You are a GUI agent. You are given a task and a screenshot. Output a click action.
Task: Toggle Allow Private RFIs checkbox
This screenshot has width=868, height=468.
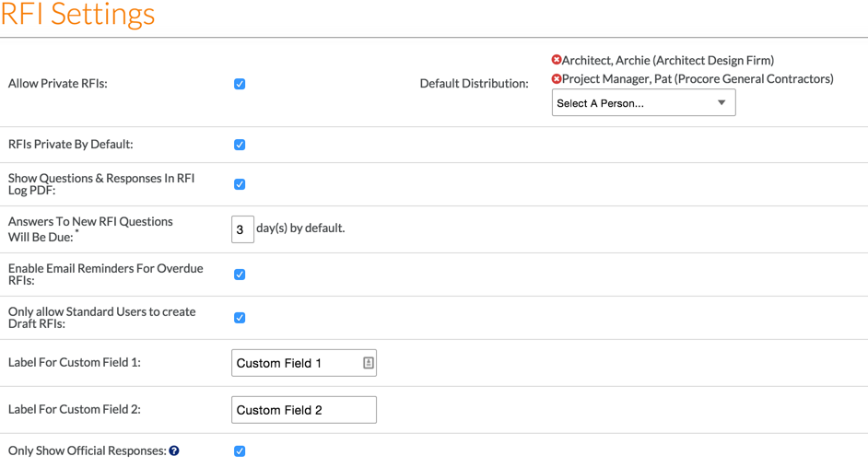pos(240,84)
